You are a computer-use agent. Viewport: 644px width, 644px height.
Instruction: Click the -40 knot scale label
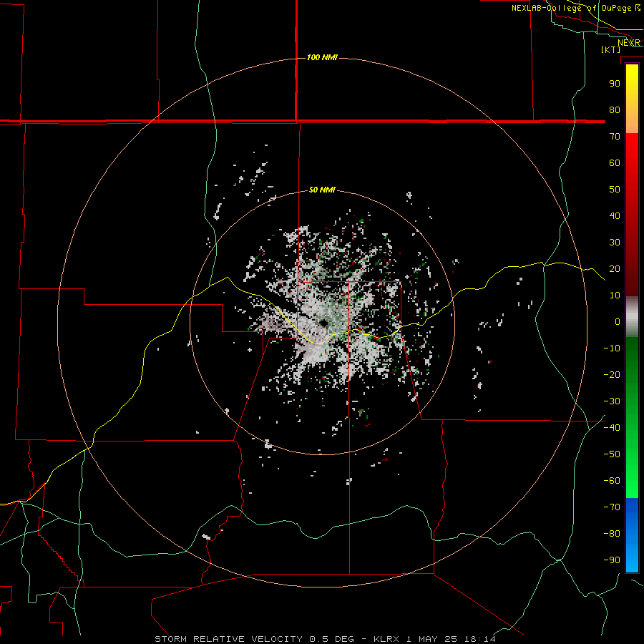tap(612, 428)
